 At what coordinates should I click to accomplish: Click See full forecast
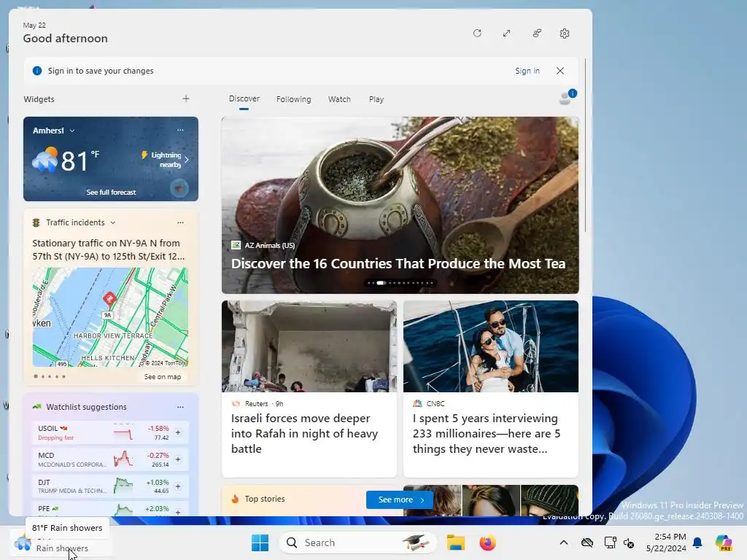pyautogui.click(x=111, y=192)
